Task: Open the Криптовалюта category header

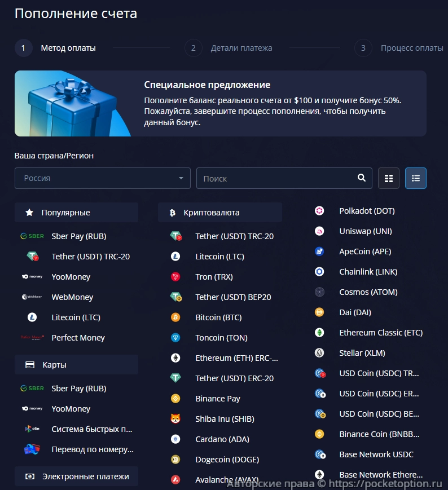Action: click(x=220, y=213)
